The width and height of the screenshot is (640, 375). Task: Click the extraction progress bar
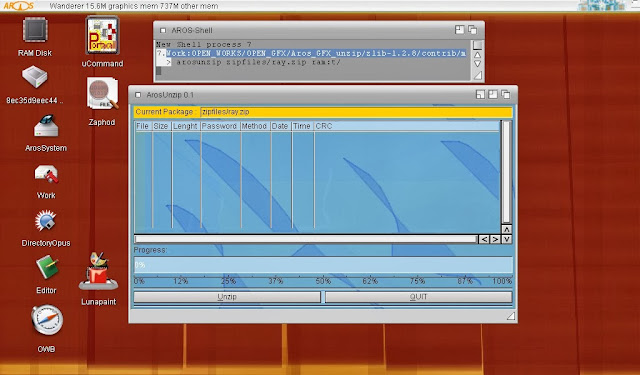click(x=323, y=265)
